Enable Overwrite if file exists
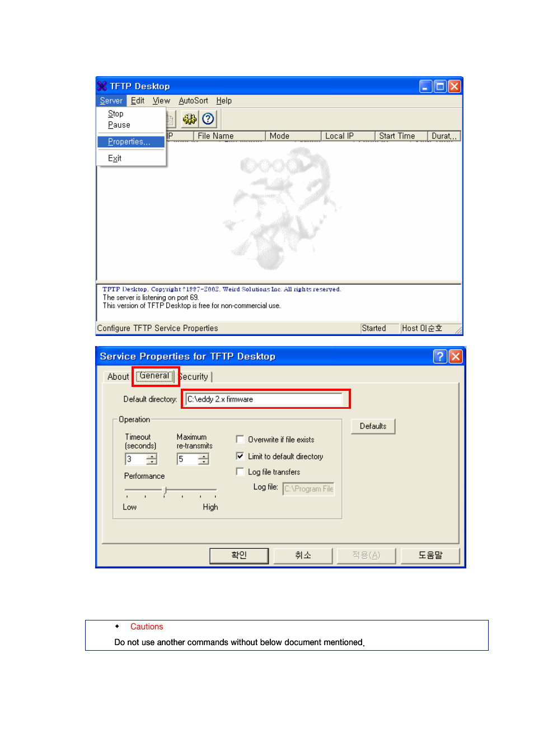The image size is (534, 756). click(x=240, y=440)
